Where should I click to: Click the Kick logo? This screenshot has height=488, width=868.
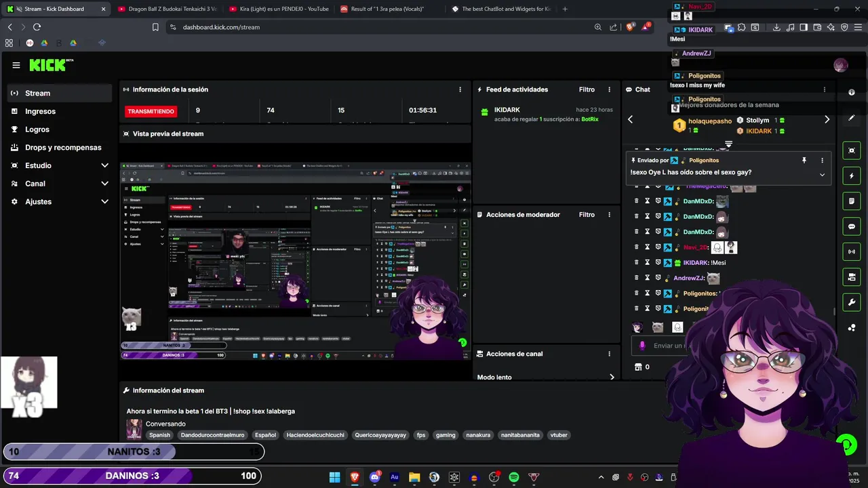pyautogui.click(x=51, y=65)
